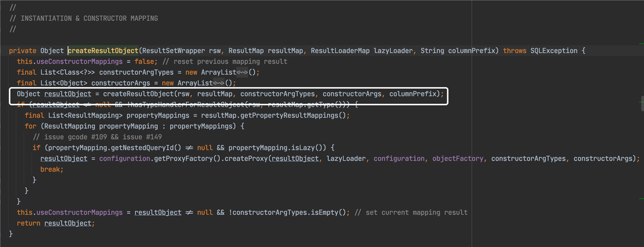Click ResultLoaderMap type in method signature

340,50
